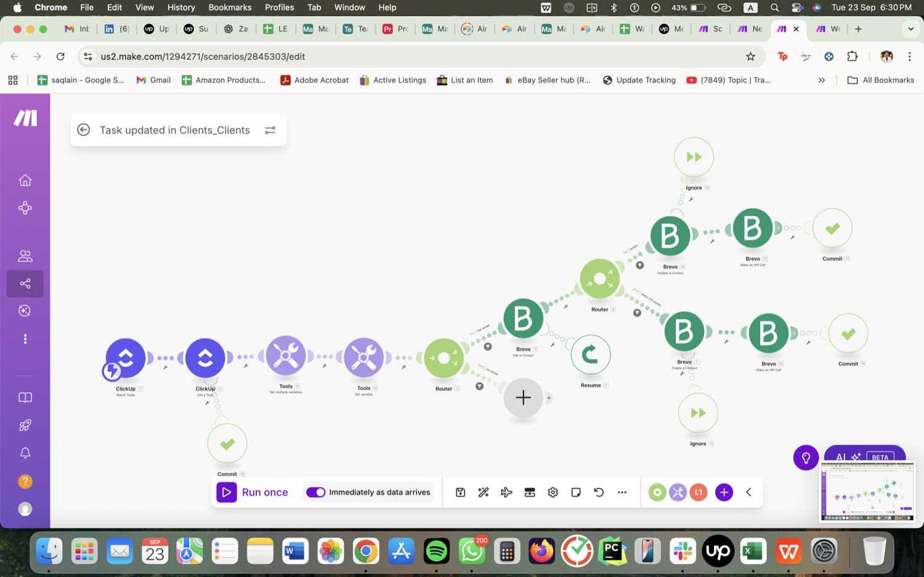Open Brevo Update a Contact module
The width and height of the screenshot is (924, 577).
[670, 236]
